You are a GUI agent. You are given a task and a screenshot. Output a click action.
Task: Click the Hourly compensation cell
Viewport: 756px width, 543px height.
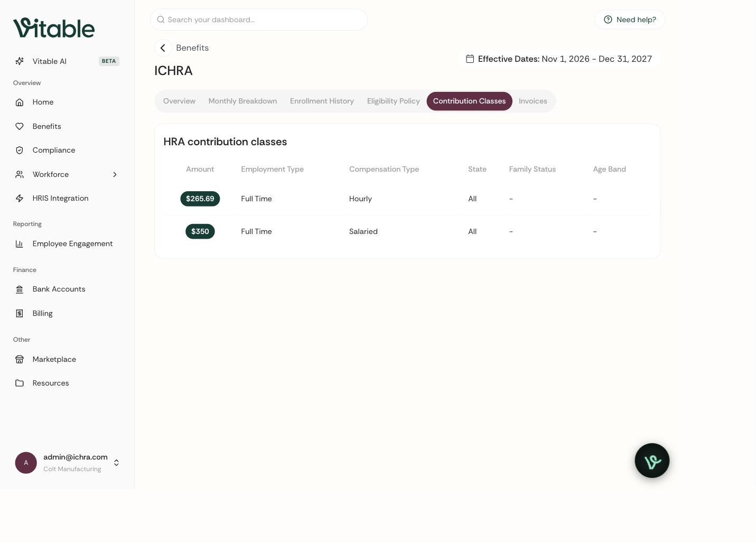[360, 199]
